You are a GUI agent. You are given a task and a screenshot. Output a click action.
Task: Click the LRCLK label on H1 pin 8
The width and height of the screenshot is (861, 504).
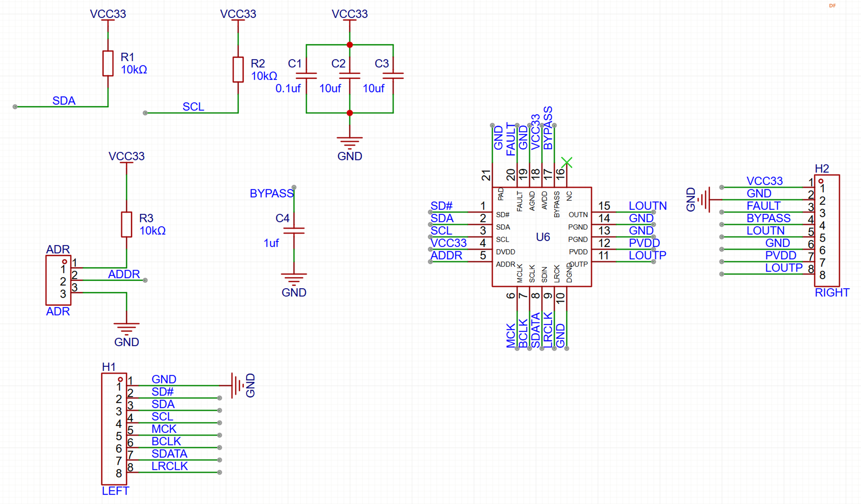pos(170,466)
